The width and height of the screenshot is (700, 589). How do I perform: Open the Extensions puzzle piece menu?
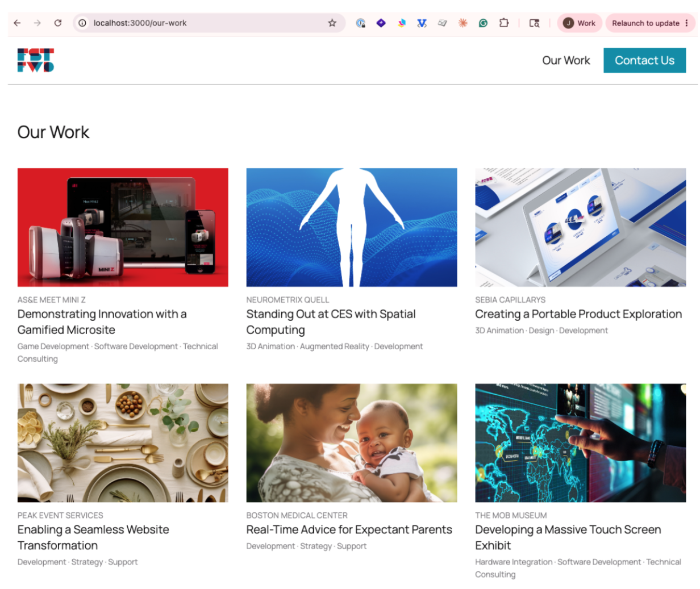[504, 23]
